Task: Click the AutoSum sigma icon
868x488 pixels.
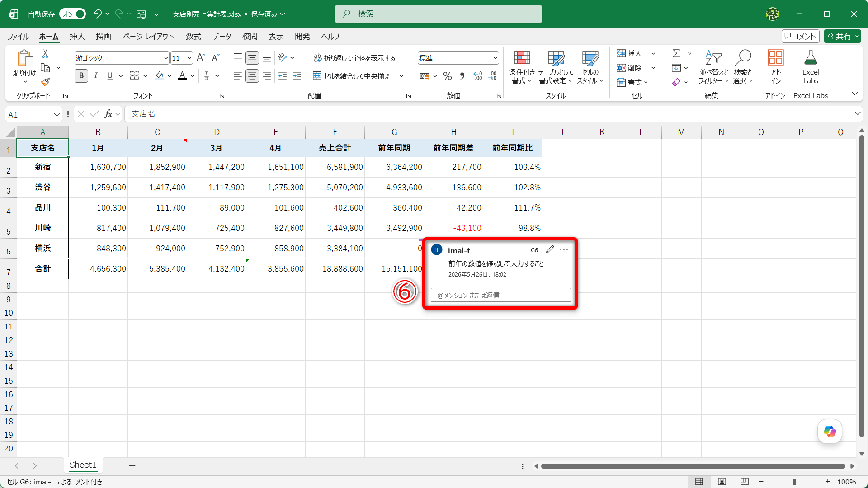Action: click(x=676, y=53)
